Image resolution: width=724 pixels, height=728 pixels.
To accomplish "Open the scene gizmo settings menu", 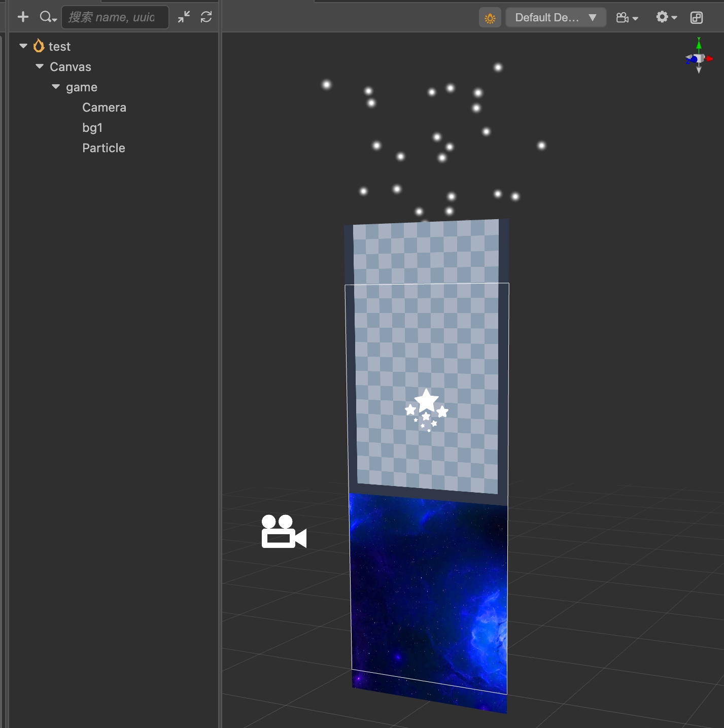I will [666, 17].
